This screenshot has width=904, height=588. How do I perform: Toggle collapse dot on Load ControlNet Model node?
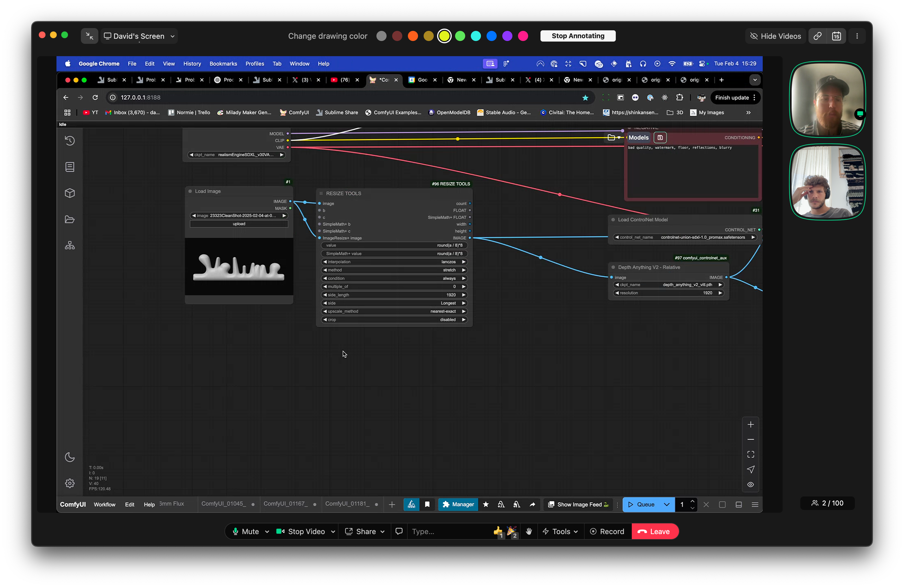coord(613,219)
